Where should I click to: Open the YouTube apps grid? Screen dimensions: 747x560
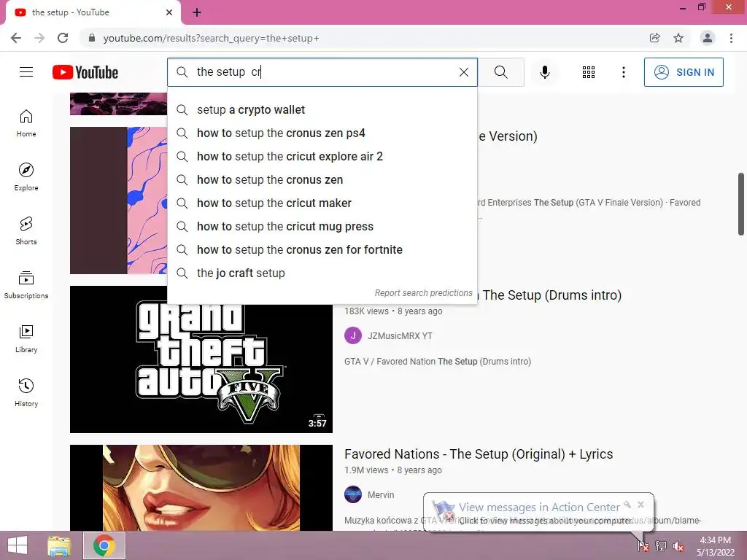(589, 72)
